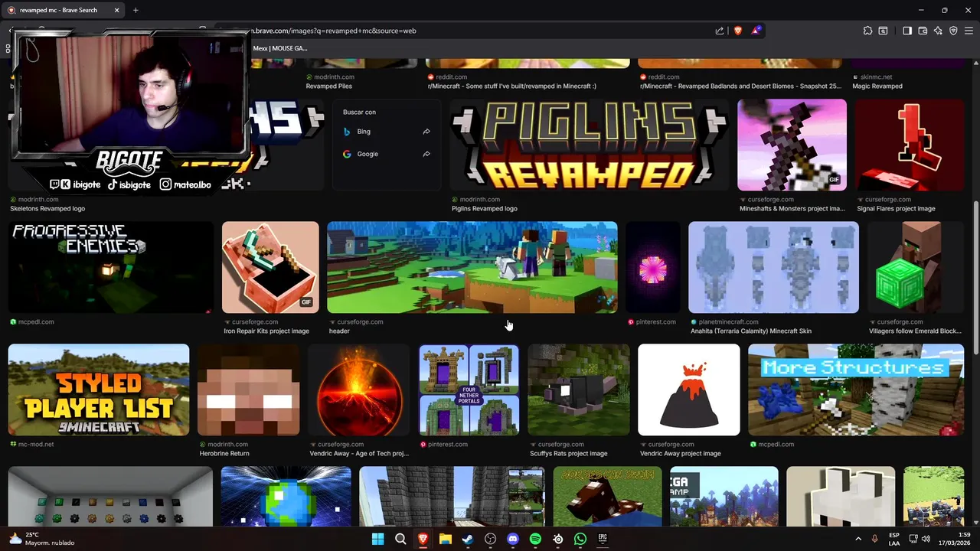Viewport: 980px width, 551px height.
Task: Open Mineshafts & Monsters sword image
Action: pyautogui.click(x=792, y=145)
